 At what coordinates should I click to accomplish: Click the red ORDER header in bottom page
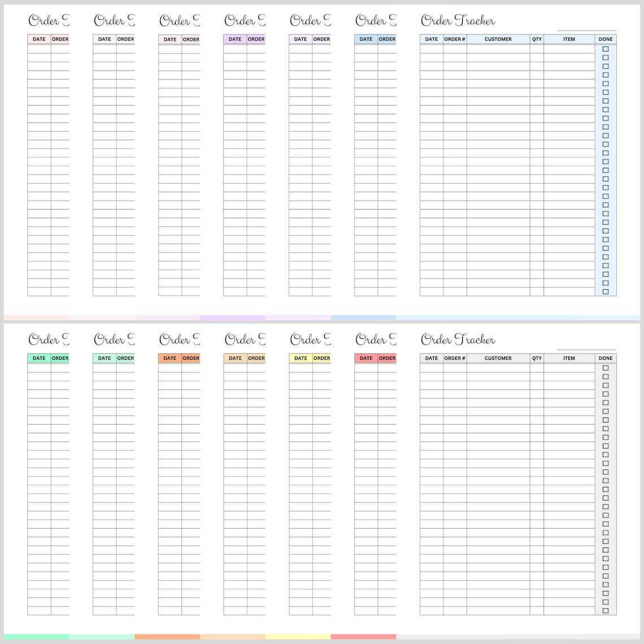coord(387,358)
